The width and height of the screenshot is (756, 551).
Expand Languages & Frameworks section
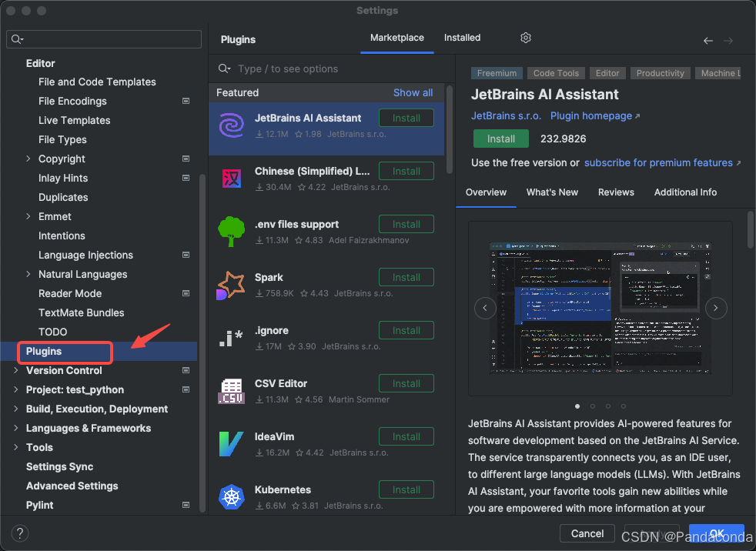coord(16,428)
